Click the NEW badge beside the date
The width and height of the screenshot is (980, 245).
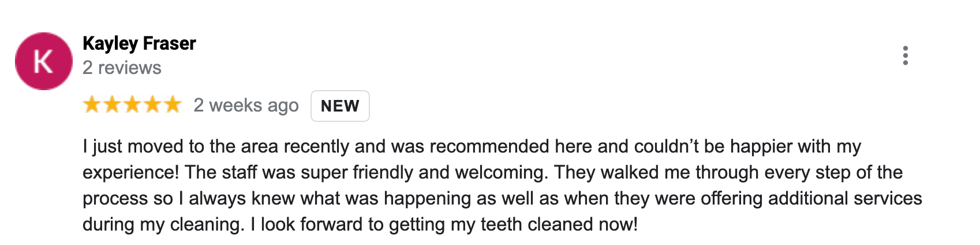click(340, 106)
